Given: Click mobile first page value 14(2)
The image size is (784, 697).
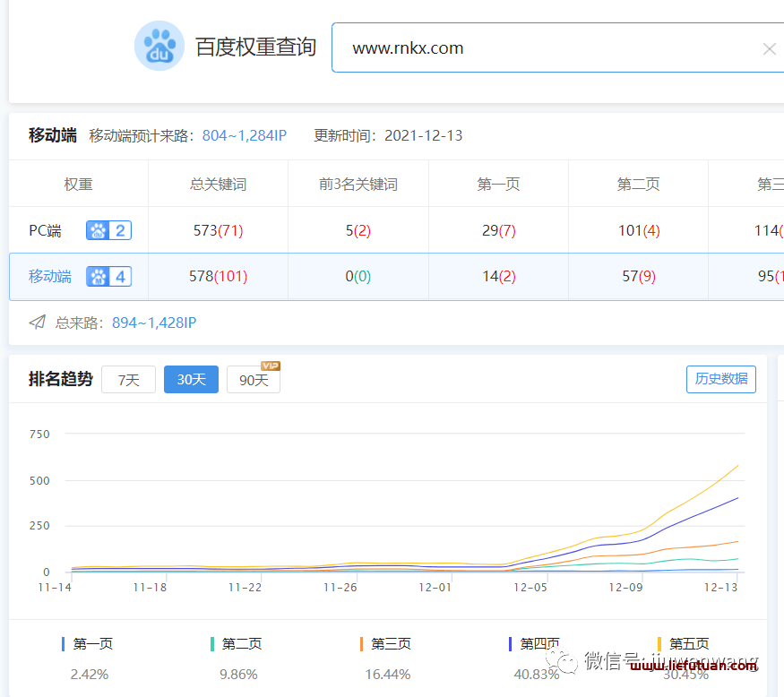Looking at the screenshot, I should (498, 277).
